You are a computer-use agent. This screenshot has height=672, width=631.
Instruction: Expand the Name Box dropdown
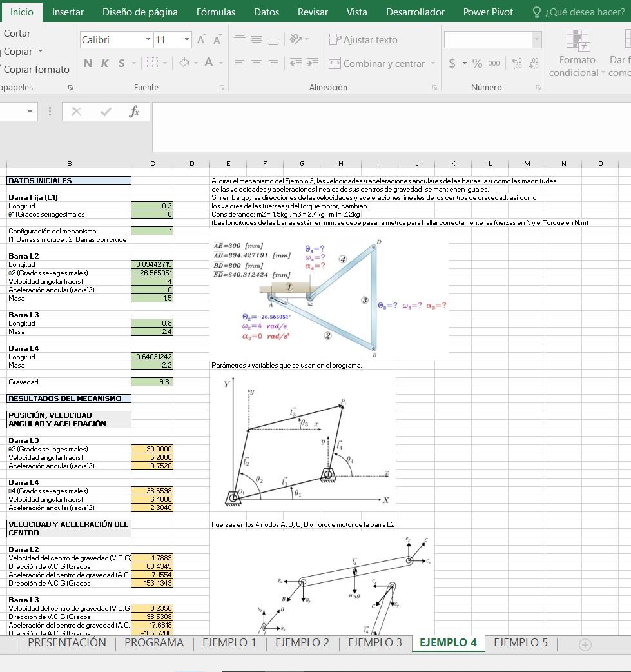pos(30,112)
